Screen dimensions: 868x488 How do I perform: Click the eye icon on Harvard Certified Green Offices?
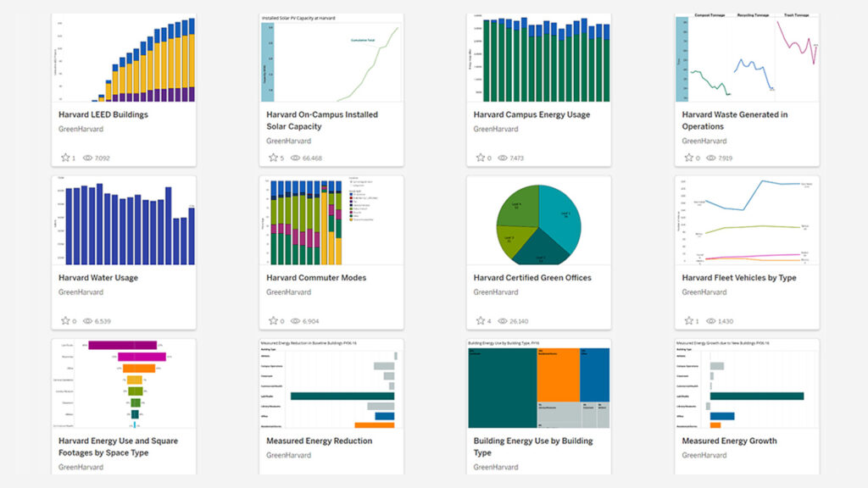click(x=503, y=321)
